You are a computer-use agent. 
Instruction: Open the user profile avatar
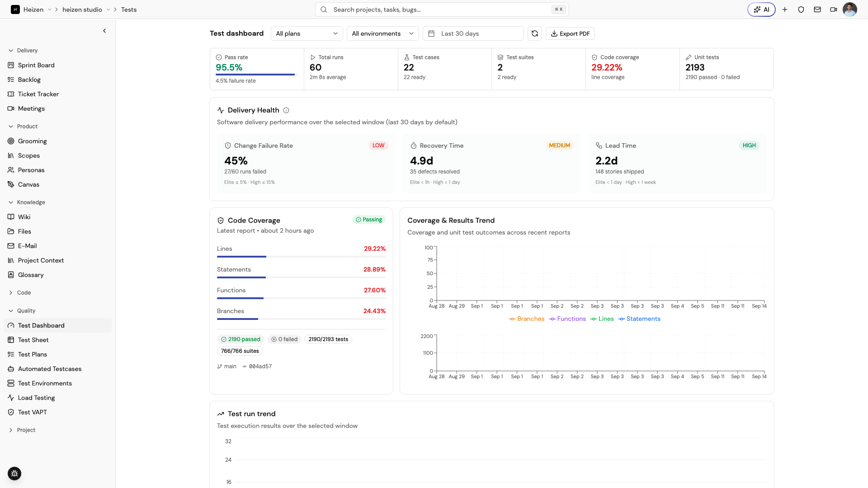coord(850,9)
